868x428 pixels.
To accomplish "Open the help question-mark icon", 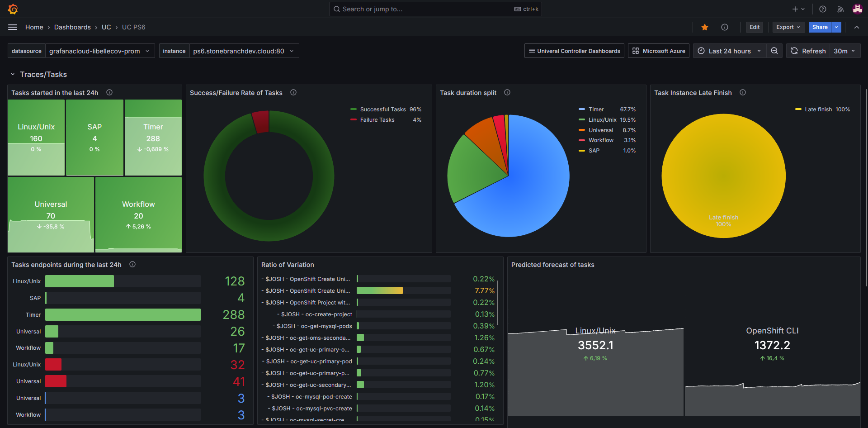I will (823, 9).
